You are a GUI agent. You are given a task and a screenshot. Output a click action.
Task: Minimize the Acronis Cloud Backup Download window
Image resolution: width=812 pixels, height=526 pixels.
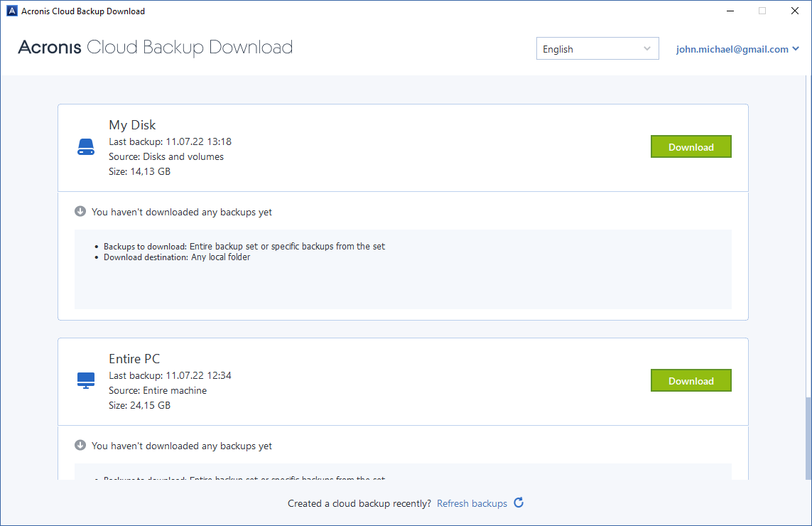730,11
